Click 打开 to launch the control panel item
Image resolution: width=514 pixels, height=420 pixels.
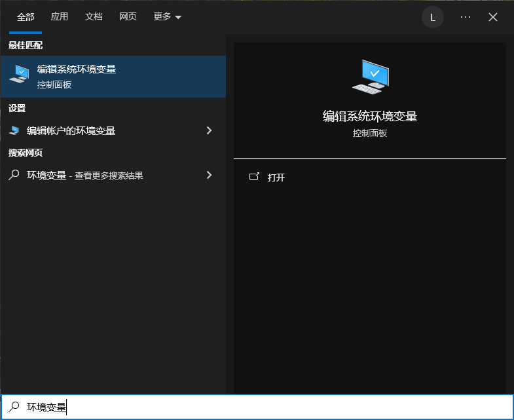click(276, 178)
